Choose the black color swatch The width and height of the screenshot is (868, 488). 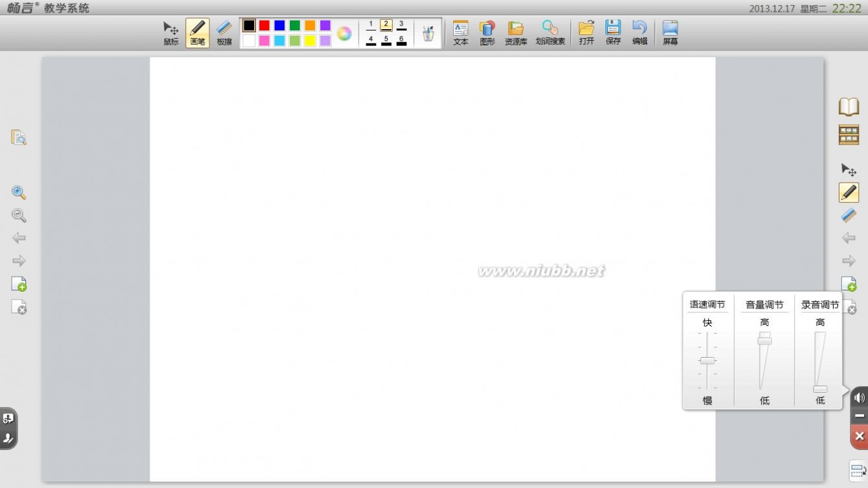pyautogui.click(x=249, y=25)
